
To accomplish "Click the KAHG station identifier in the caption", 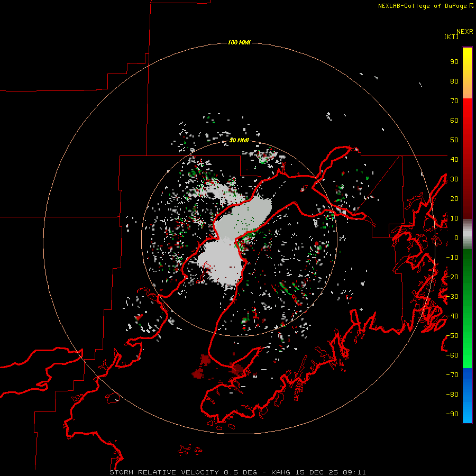I will 281,472.
